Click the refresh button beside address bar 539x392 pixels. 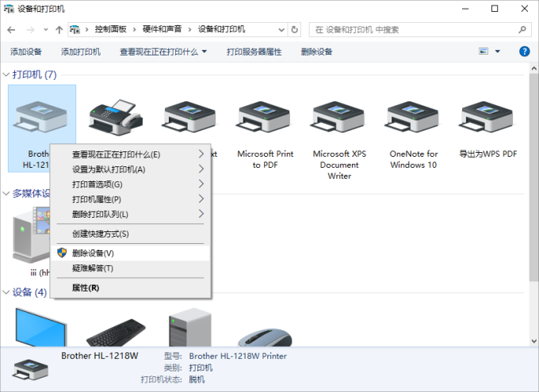click(295, 29)
